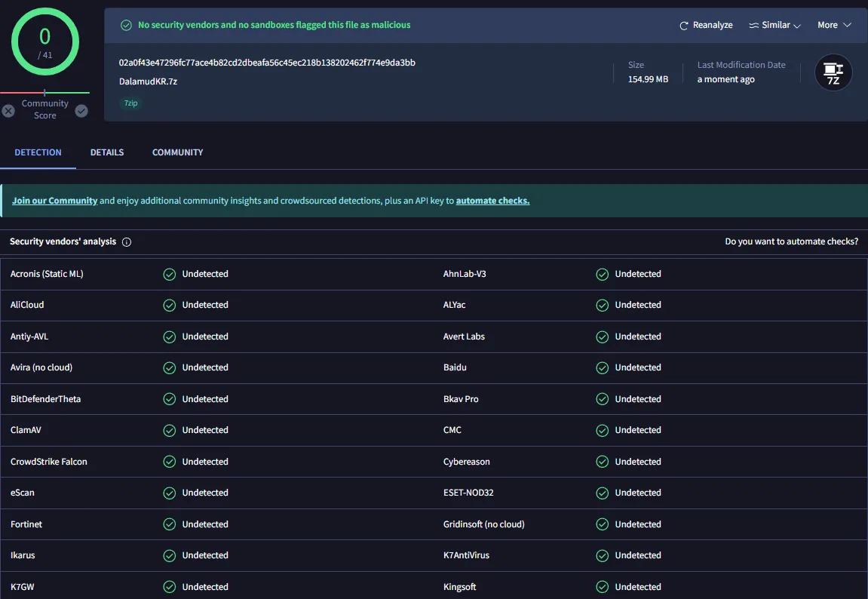
Task: Click the Acronis Undetected check icon
Action: (170, 274)
